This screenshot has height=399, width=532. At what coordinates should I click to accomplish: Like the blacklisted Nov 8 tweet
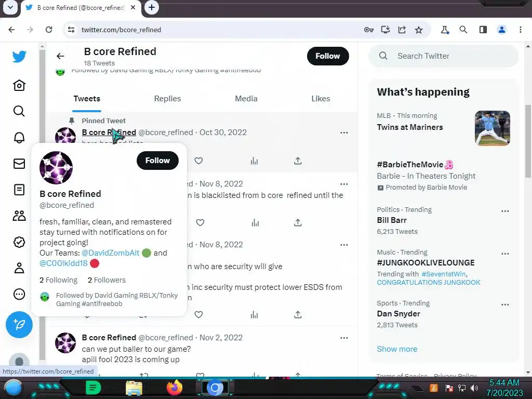pyautogui.click(x=200, y=222)
